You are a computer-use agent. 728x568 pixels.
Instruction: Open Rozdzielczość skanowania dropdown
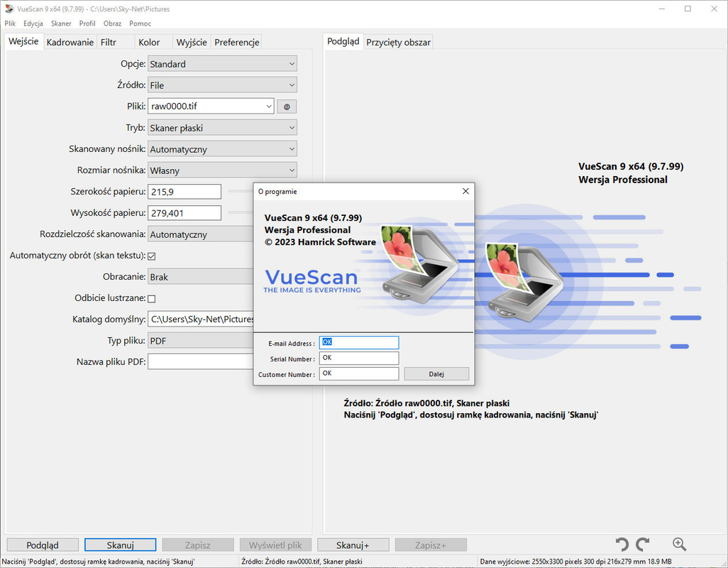pos(201,234)
